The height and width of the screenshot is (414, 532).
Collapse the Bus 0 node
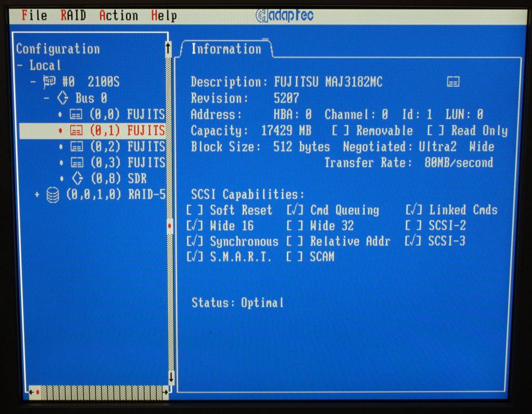click(x=46, y=98)
